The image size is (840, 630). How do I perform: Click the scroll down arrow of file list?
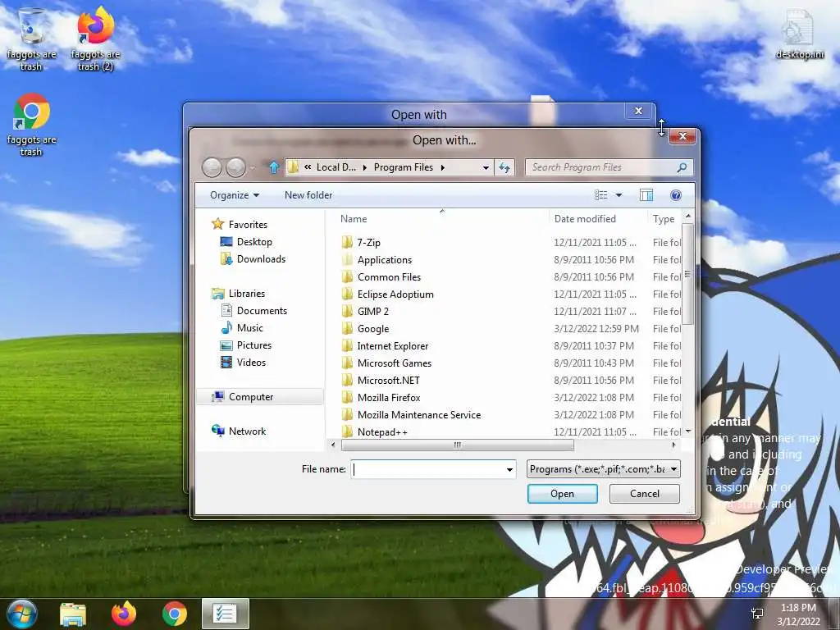[x=688, y=431]
